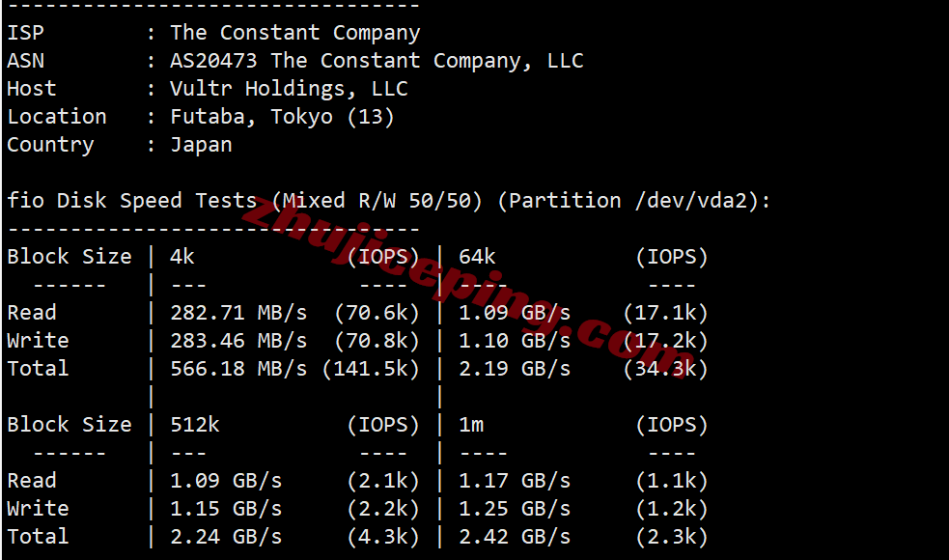Click the host name "Vultr Holdings, LLC"
949x560 pixels.
click(x=289, y=89)
